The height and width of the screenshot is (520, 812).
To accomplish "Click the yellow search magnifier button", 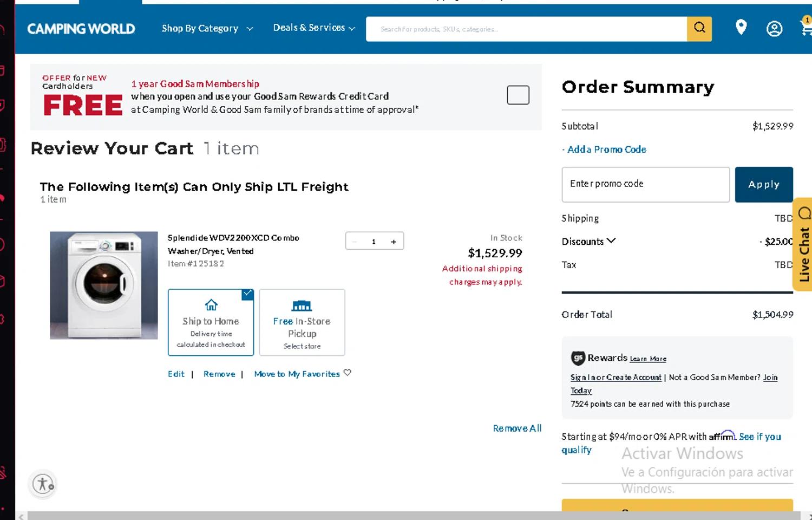I will point(699,29).
